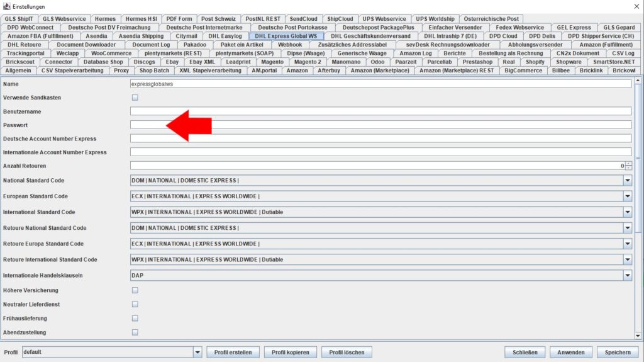644x362 pixels.
Task: Click the Profil erstellen button
Action: coord(233,353)
